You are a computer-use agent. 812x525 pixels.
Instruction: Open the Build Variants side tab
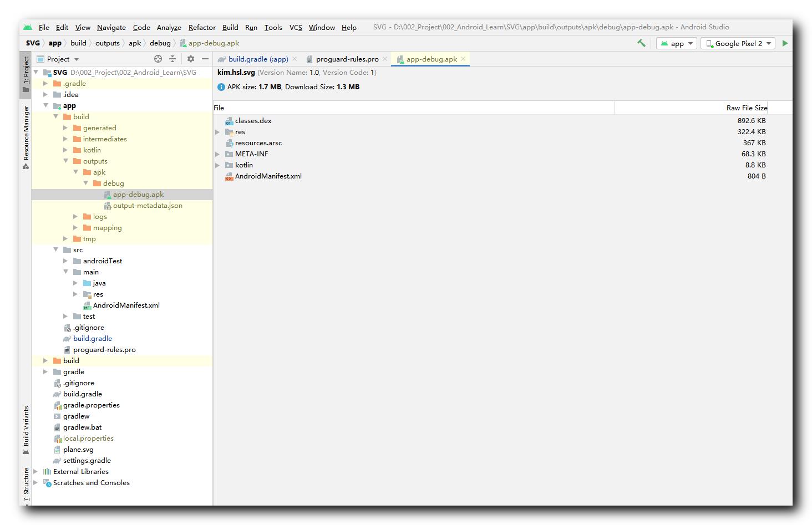pyautogui.click(x=26, y=430)
